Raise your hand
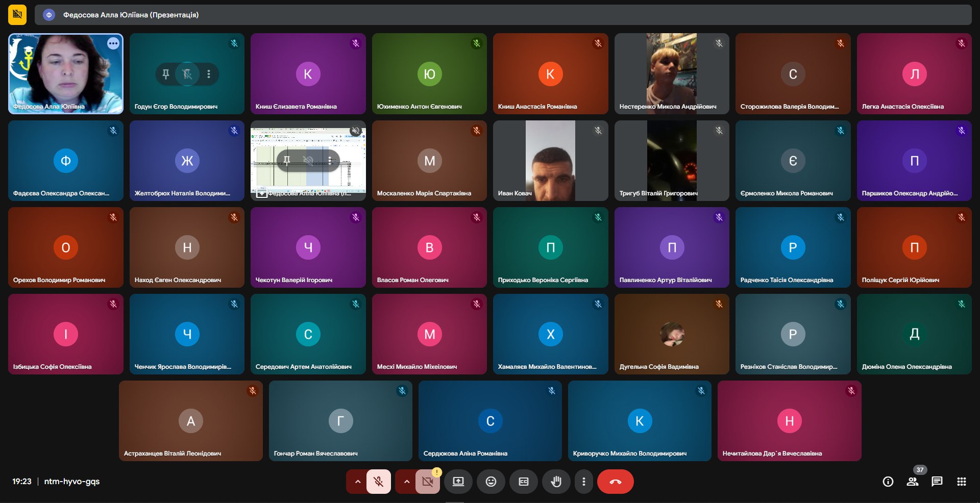 point(556,482)
